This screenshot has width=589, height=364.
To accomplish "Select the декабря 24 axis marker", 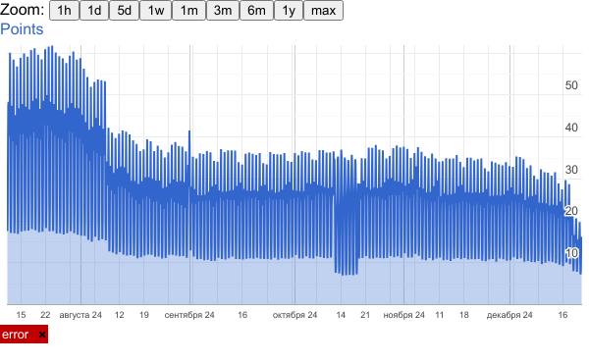I will tap(509, 315).
